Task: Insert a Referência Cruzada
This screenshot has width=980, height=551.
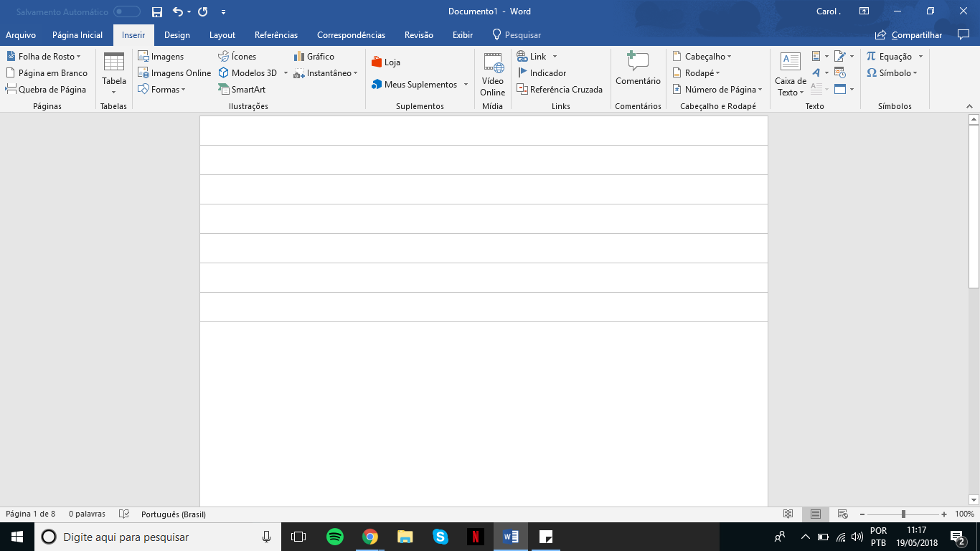Action: click(560, 89)
